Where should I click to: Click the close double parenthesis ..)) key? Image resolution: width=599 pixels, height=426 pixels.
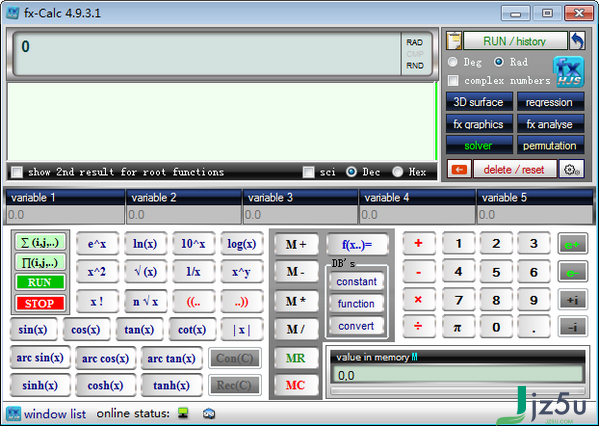(242, 301)
